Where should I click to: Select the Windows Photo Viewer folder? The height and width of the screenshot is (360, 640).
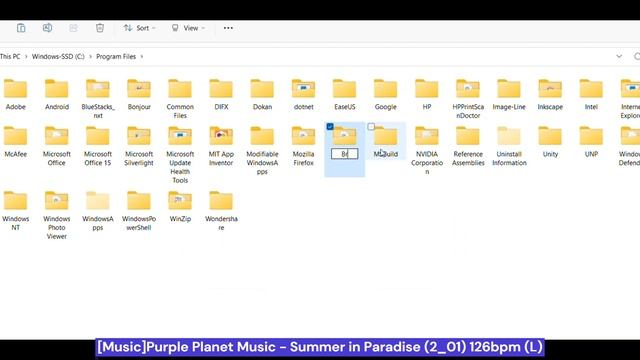57,216
